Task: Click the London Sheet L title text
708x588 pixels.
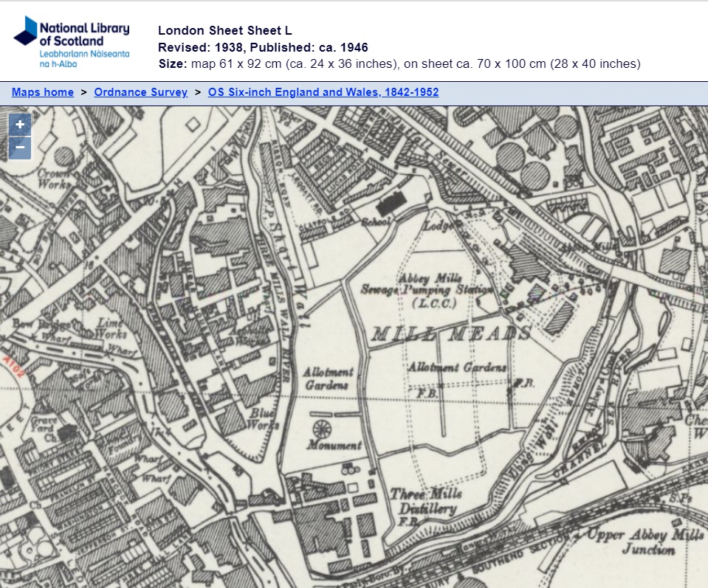Action: (x=225, y=30)
